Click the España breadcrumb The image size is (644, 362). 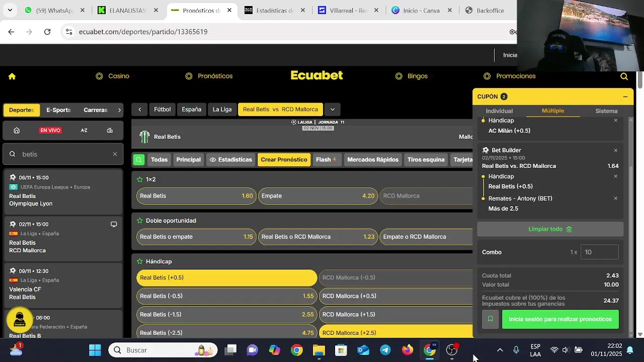tap(191, 110)
